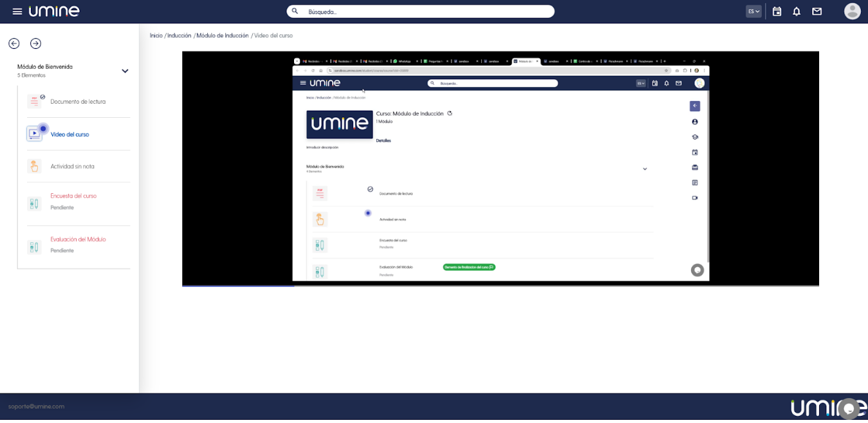Screen dimensions: 868x423
Task: Go to the next element with the forward arrow
Action: coord(36,44)
